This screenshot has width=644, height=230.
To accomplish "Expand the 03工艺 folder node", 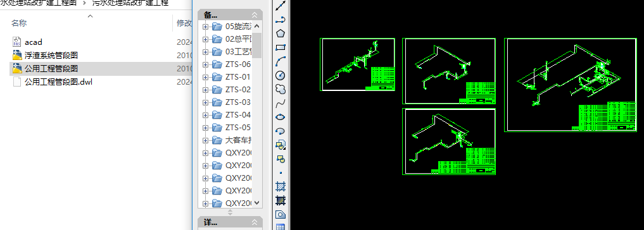I will 205,52.
